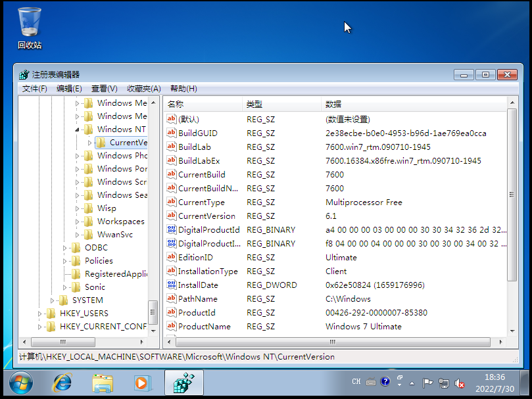Viewport: 532px width, 399px height.
Task: Collapse the Windows NT tree node
Action: (x=77, y=129)
